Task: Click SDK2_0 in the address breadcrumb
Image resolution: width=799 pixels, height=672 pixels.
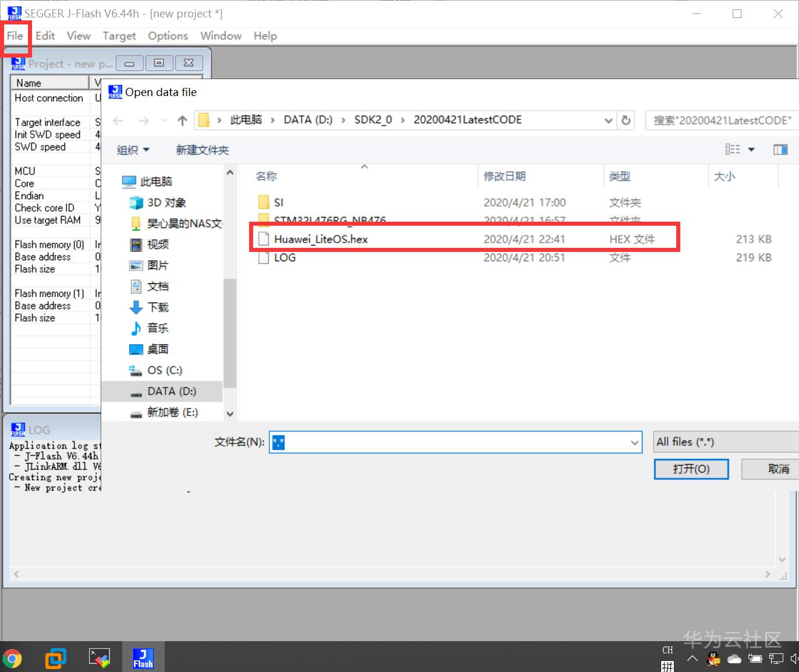Action: pyautogui.click(x=373, y=120)
